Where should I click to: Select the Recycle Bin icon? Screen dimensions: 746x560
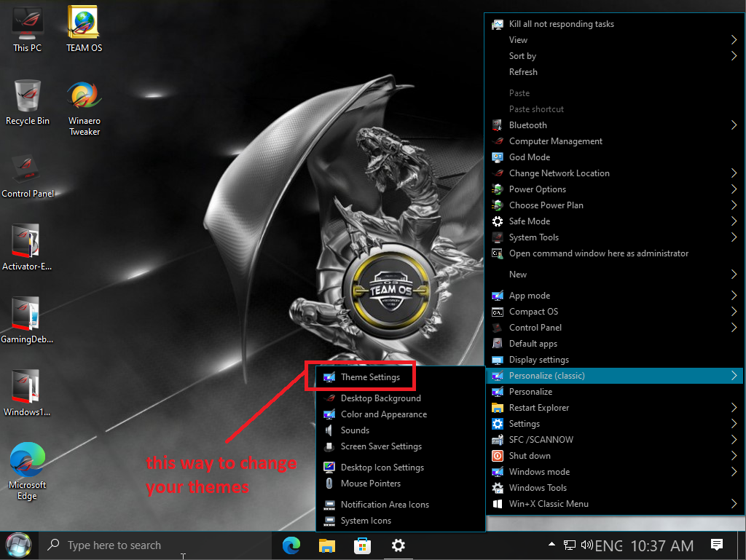27,102
